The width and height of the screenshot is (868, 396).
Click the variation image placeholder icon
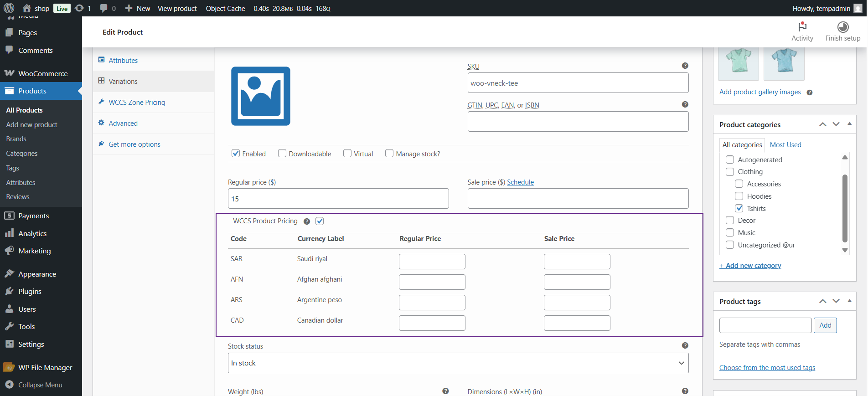(260, 96)
